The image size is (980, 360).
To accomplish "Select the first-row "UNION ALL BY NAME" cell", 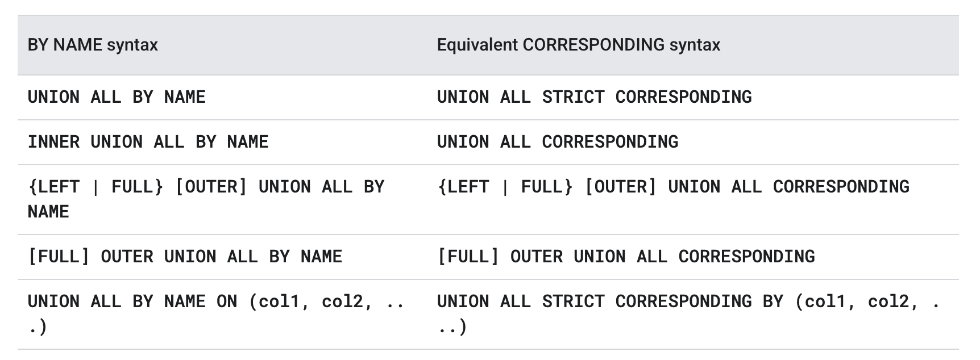I will (x=117, y=97).
